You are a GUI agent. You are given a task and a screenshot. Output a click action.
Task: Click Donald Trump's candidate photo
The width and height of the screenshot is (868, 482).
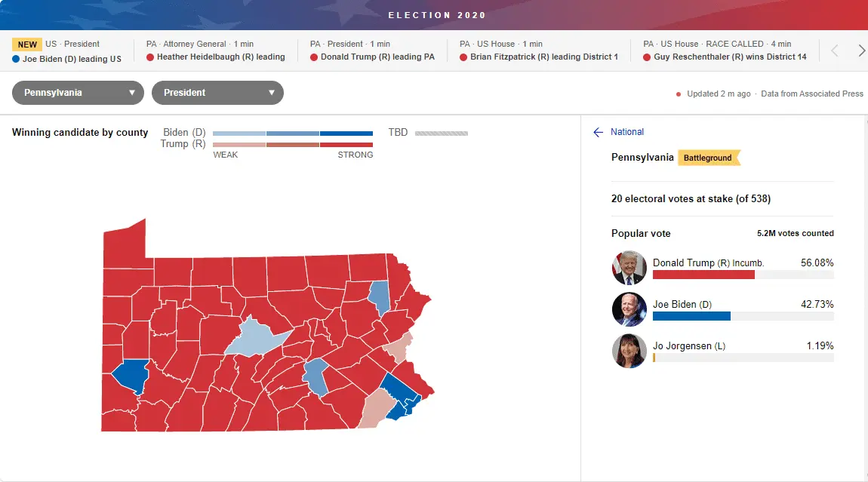click(629, 268)
